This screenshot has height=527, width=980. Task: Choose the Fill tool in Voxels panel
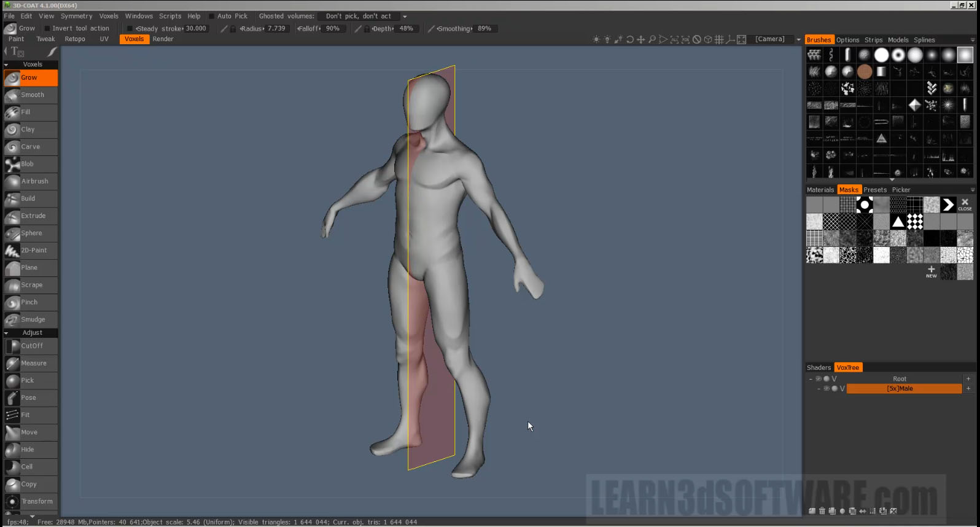point(31,112)
